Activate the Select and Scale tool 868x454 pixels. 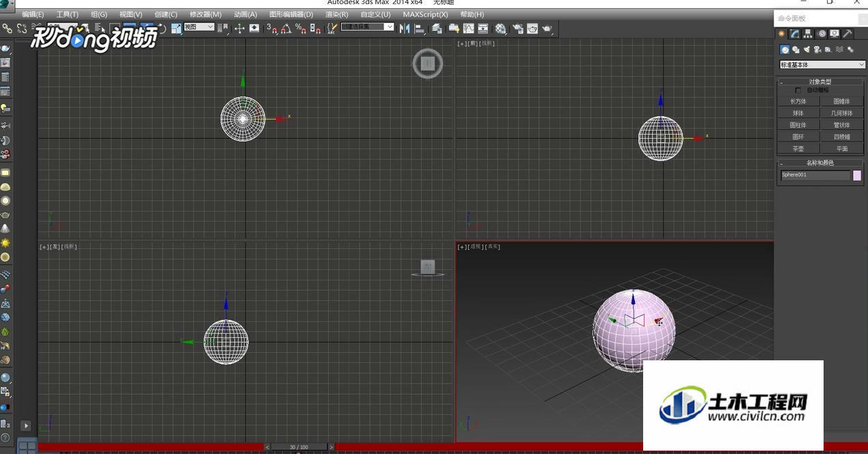point(176,28)
